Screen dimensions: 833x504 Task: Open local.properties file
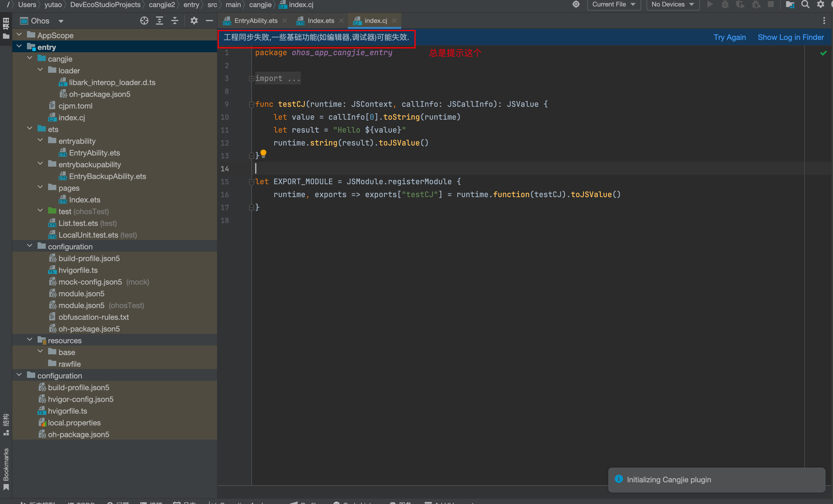[x=74, y=422]
